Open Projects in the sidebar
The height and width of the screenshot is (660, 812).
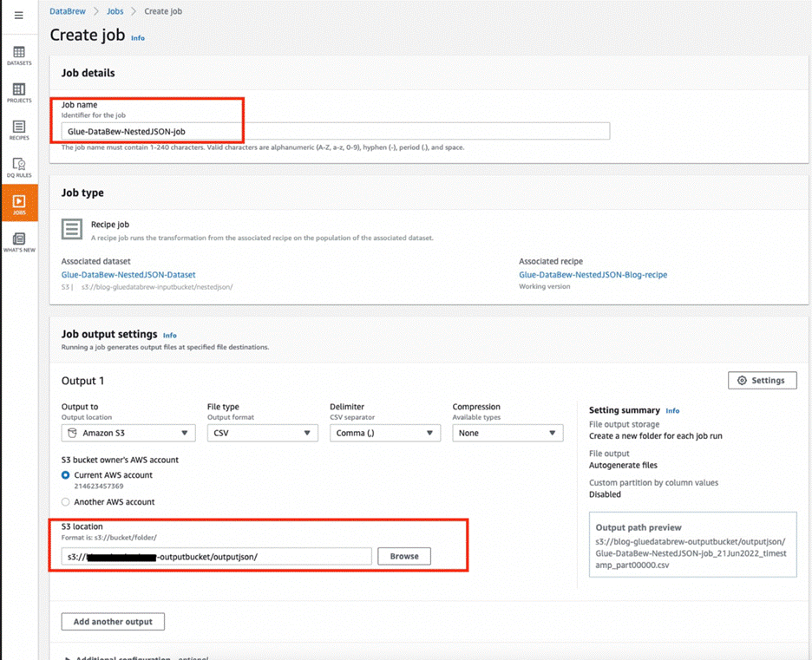(19, 93)
